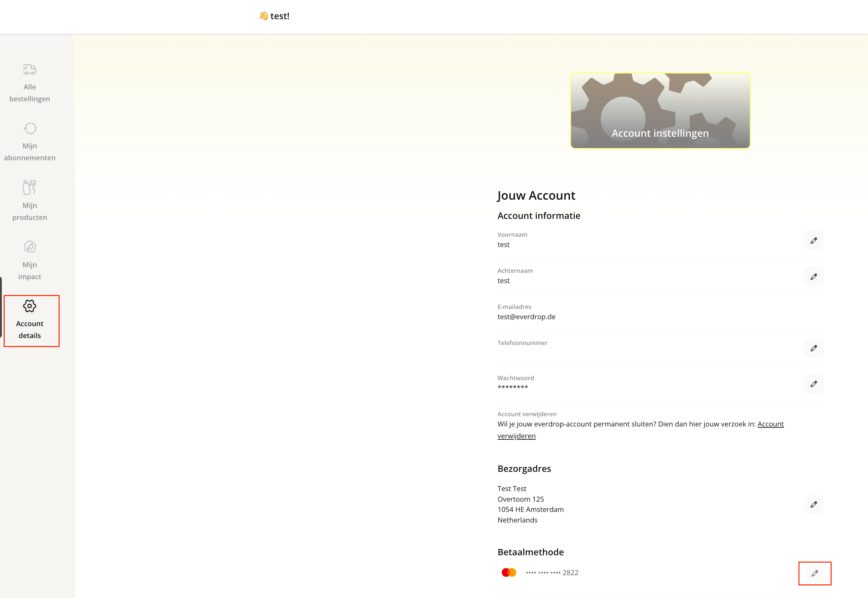Edit Voornaam with pencil icon
This screenshot has height=598, width=868.
click(x=813, y=240)
